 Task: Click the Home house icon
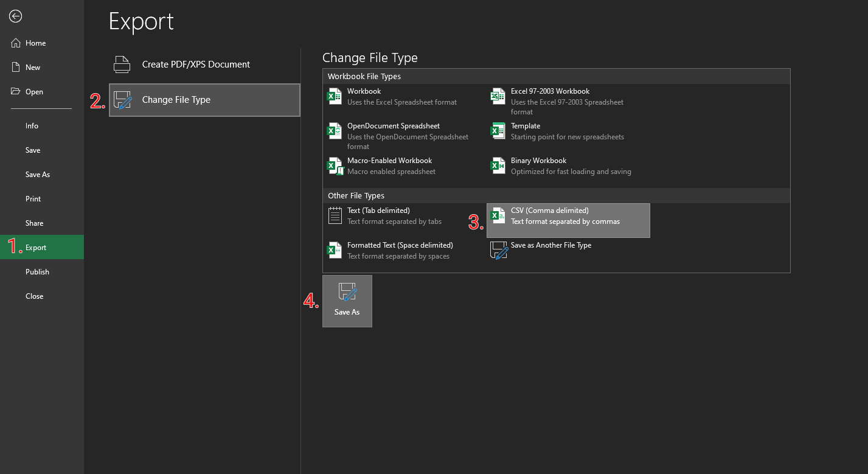15,43
